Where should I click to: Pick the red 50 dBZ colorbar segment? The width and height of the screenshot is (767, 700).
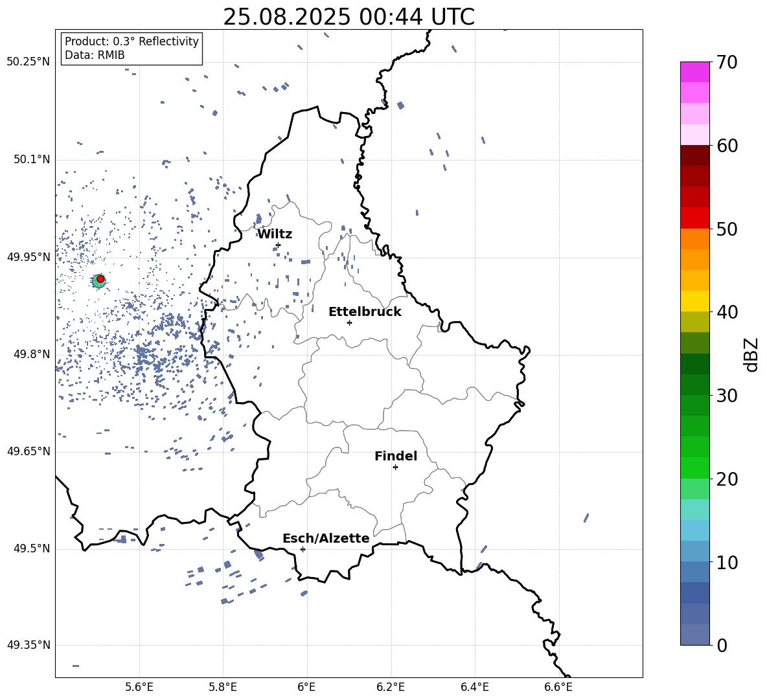(x=694, y=218)
